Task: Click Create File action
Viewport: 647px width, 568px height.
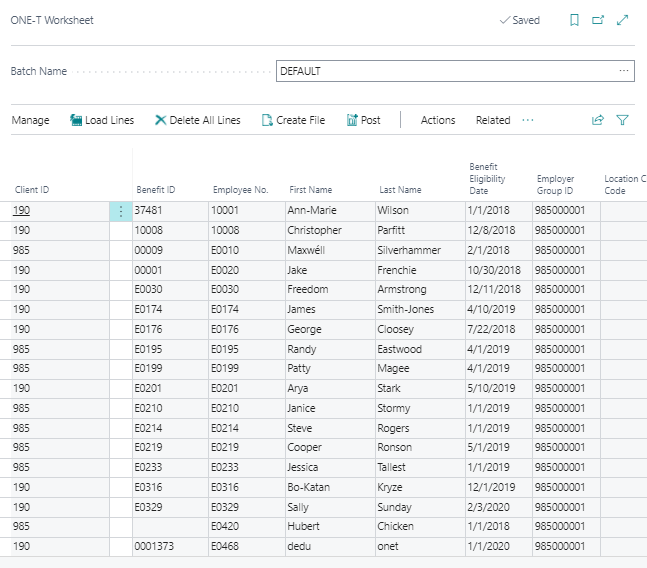Action: tap(293, 120)
